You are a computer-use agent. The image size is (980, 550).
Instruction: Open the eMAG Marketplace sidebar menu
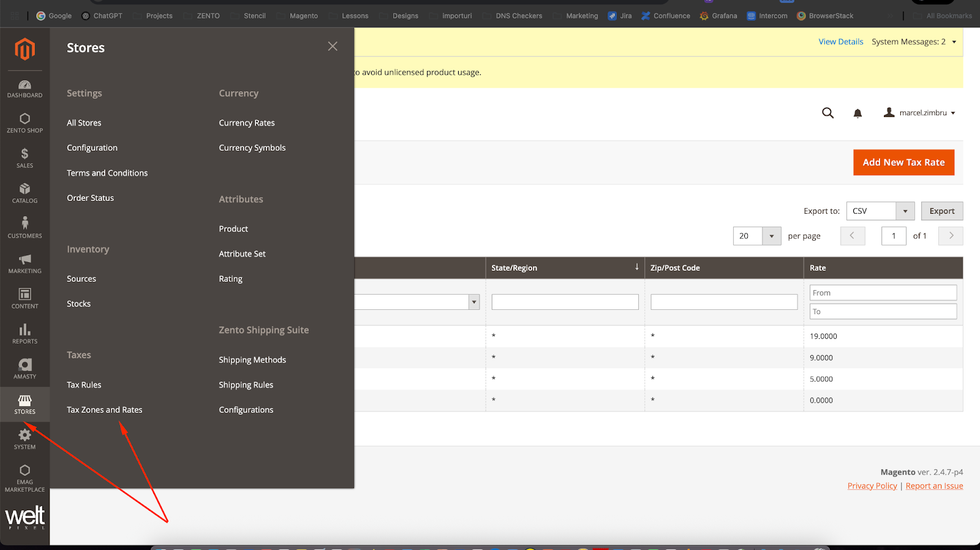point(24,478)
